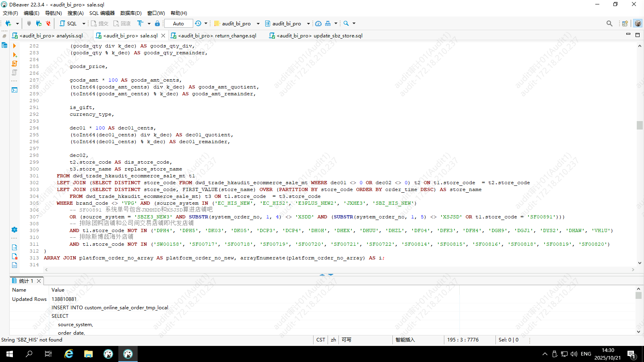
Task: Open the SQL terminal console icon
Action: coord(14,90)
